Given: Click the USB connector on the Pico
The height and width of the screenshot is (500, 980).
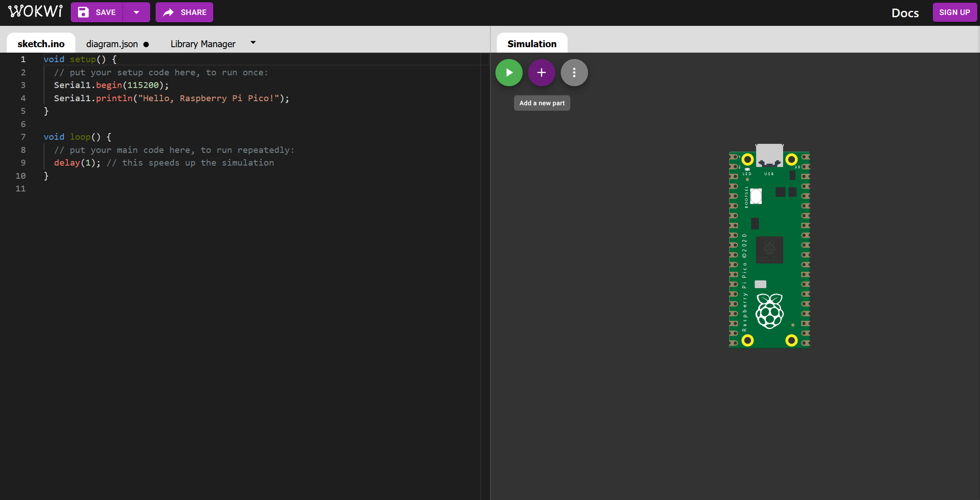Looking at the screenshot, I should pos(769,155).
